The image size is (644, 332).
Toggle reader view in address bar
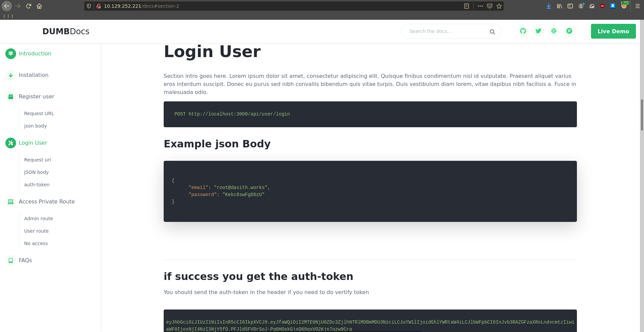[466, 6]
